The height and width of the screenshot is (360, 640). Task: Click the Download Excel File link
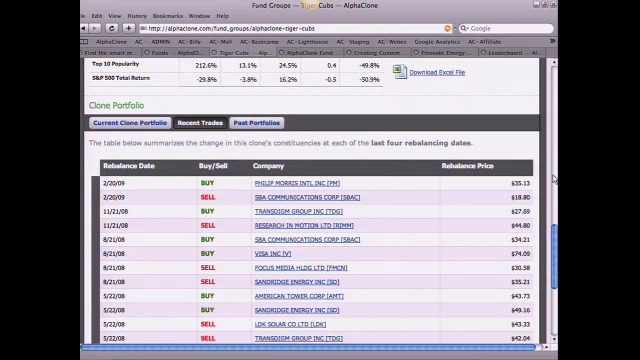(x=437, y=72)
